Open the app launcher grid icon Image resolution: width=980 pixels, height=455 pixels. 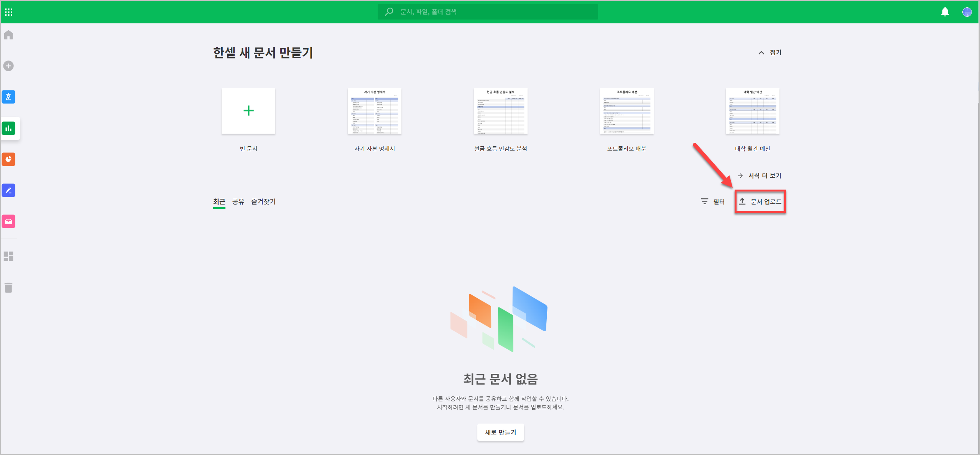point(9,12)
